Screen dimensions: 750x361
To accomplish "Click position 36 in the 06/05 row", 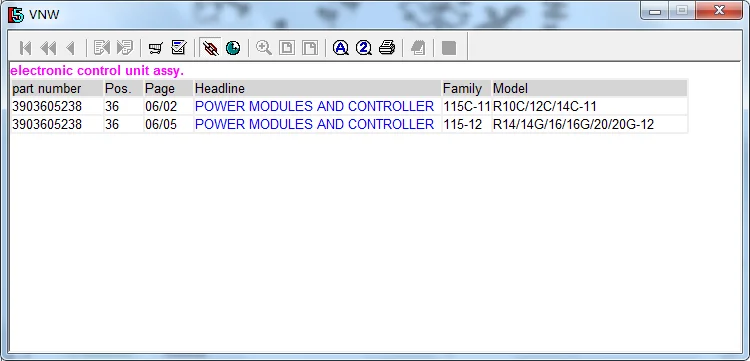I will click(x=112, y=124).
